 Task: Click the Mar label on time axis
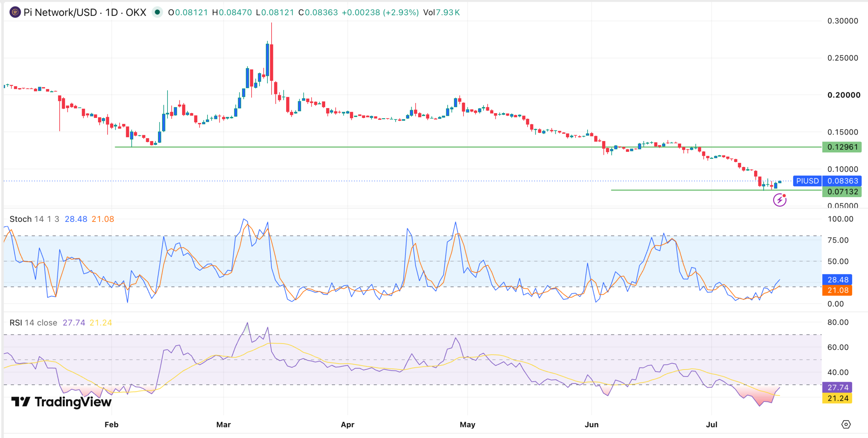pyautogui.click(x=223, y=425)
